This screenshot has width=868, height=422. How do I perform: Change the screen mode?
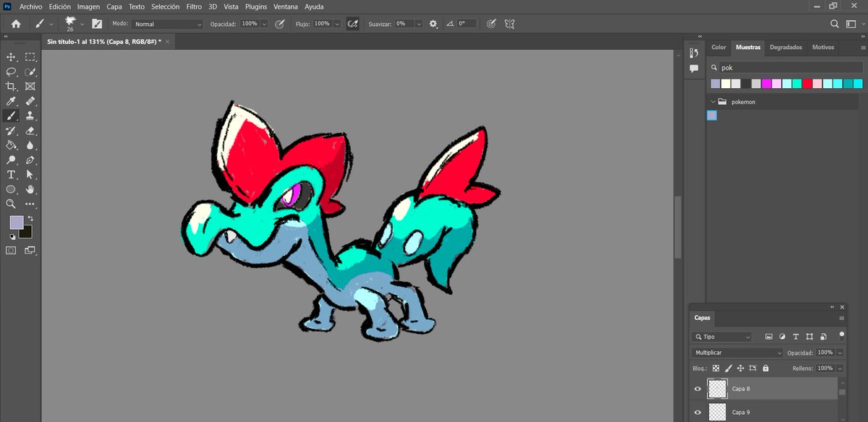(30, 250)
